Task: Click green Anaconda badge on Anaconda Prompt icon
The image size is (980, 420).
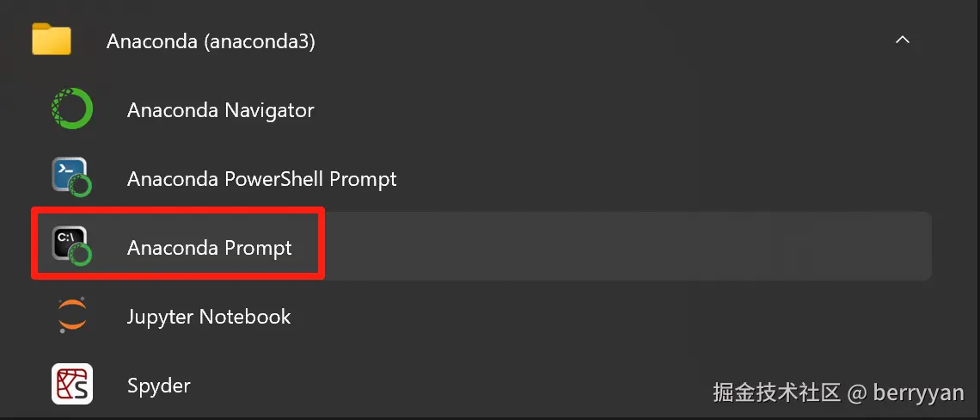Action: click(82, 255)
